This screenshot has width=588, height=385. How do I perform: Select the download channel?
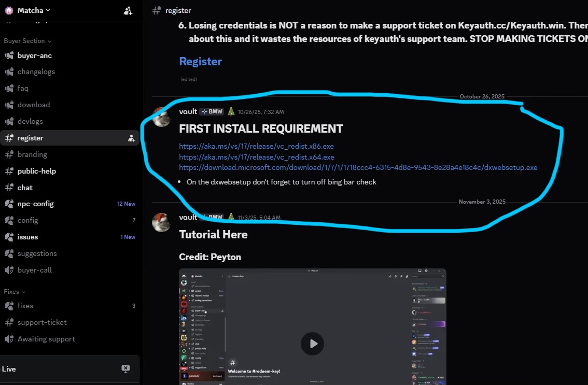click(x=33, y=105)
